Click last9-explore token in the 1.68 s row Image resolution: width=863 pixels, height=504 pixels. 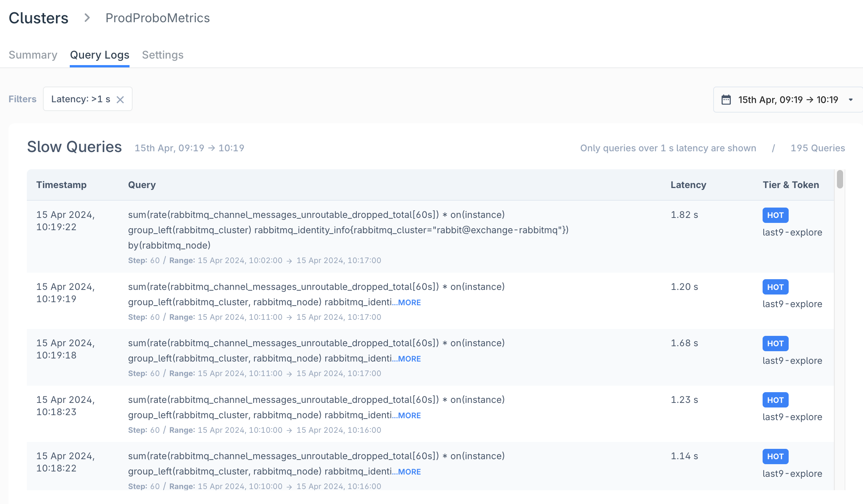click(x=792, y=361)
